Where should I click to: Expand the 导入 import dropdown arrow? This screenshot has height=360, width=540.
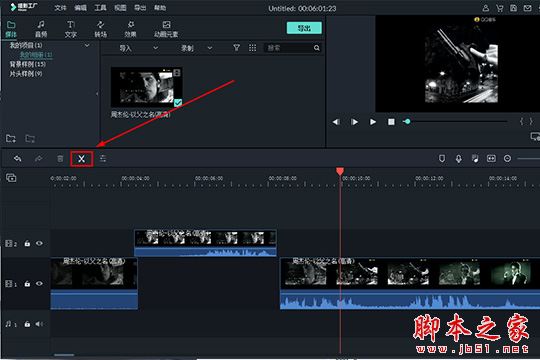156,48
